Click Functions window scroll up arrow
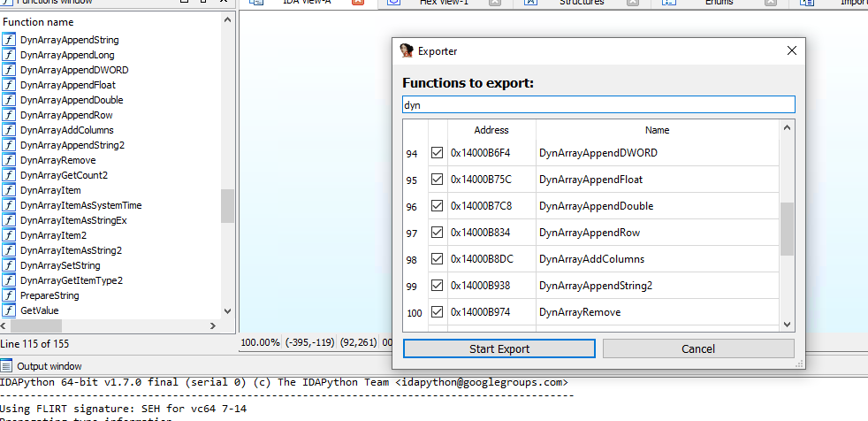The height and width of the screenshot is (421, 868). click(x=227, y=19)
